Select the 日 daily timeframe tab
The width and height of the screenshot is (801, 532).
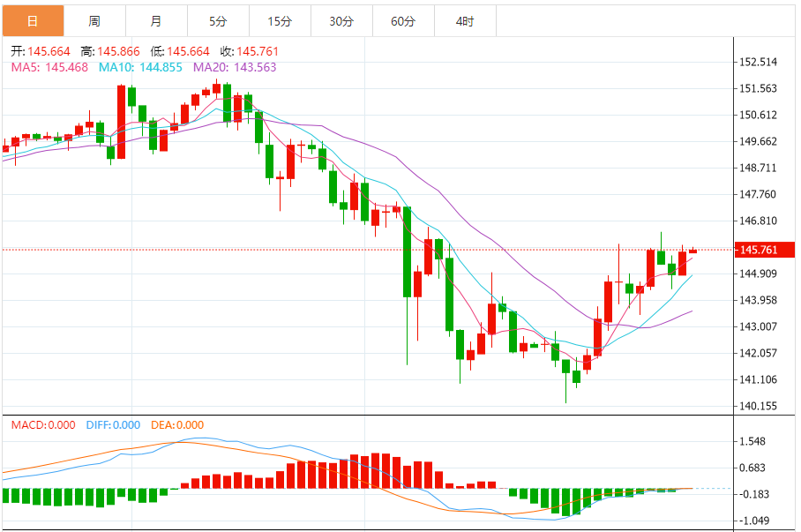(x=34, y=21)
